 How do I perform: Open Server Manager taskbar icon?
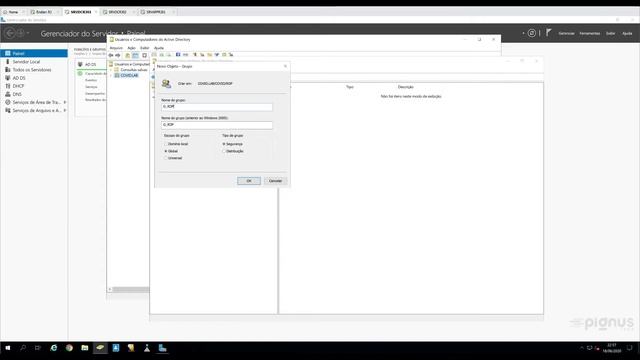(162, 348)
